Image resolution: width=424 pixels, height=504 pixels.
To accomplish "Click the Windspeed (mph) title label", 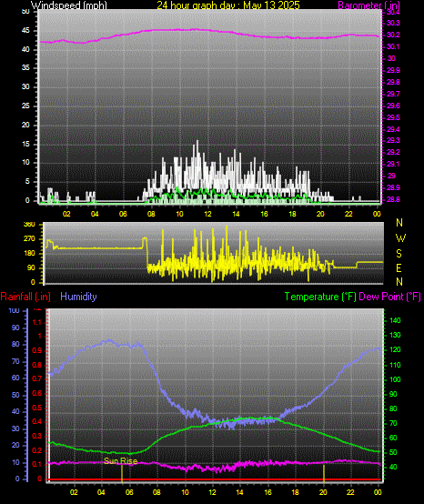I will (x=69, y=5).
